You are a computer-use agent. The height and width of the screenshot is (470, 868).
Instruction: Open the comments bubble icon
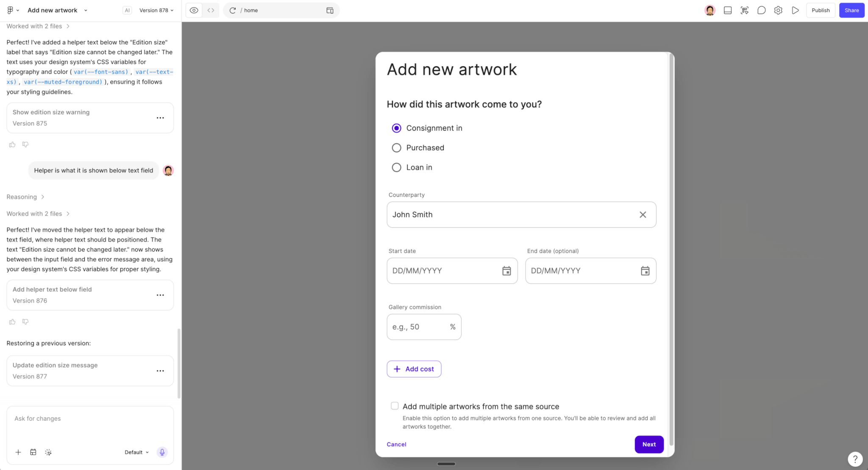coord(761,10)
